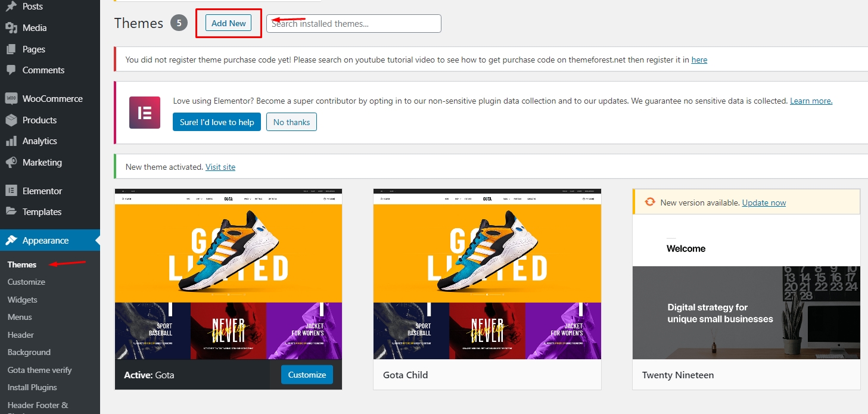Click the Media library icon
This screenshot has width=868, height=414.
pos(11,28)
